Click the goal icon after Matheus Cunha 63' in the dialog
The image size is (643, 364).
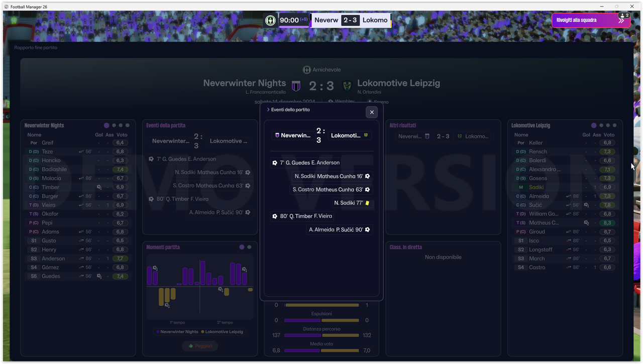click(x=368, y=190)
